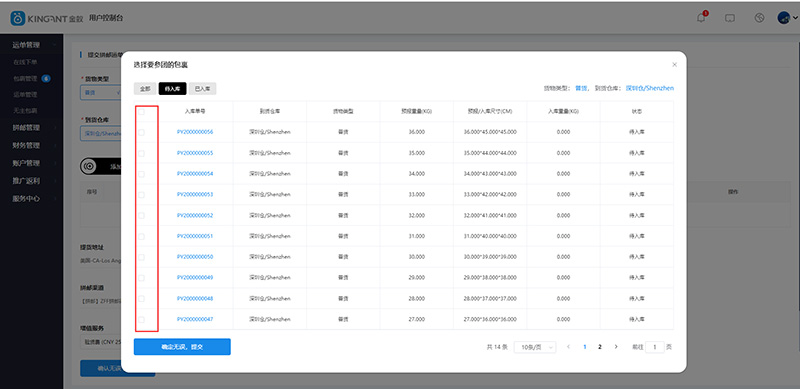Check the box for PY2000000048

point(141,299)
